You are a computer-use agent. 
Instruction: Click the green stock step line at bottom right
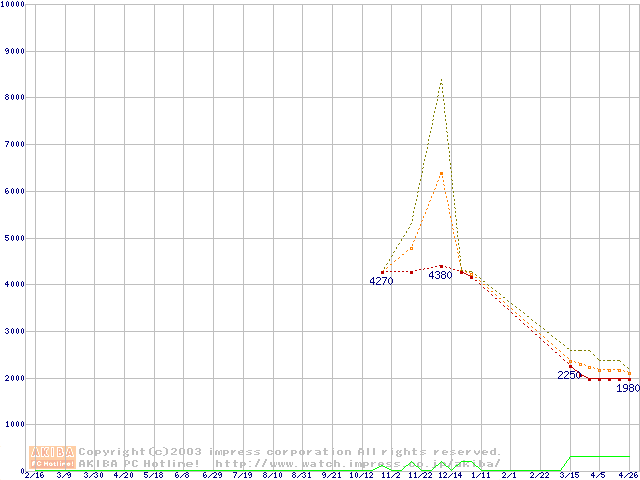(600, 456)
